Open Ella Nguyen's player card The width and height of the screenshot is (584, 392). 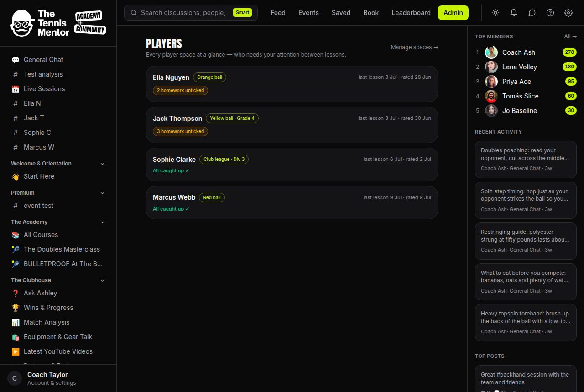(292, 84)
